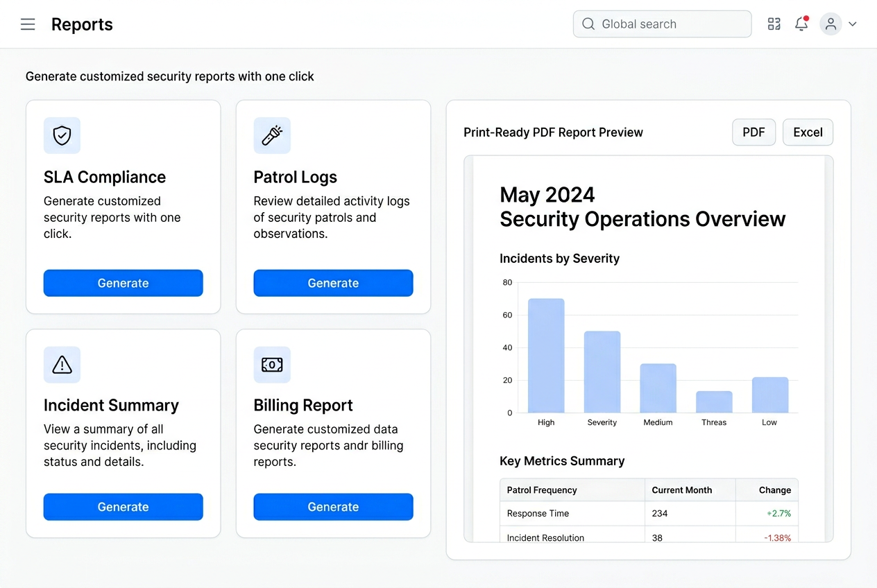Generate the Incident Summary report
This screenshot has width=877, height=588.
point(124,507)
